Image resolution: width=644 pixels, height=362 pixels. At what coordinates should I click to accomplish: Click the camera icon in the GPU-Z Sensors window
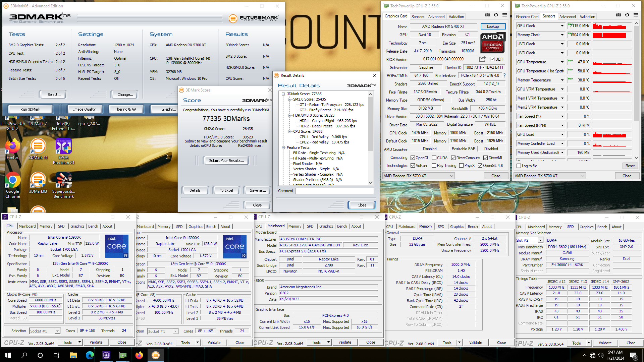(618, 15)
